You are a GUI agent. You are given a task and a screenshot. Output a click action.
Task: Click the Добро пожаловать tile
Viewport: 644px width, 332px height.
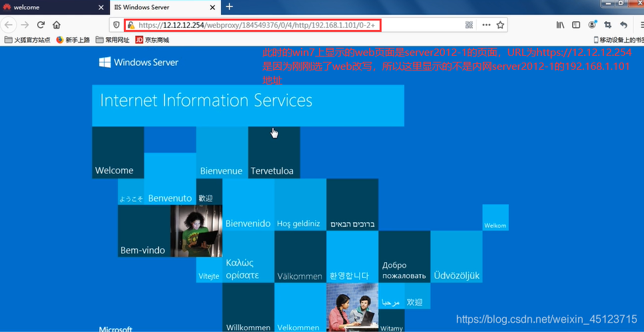404,257
